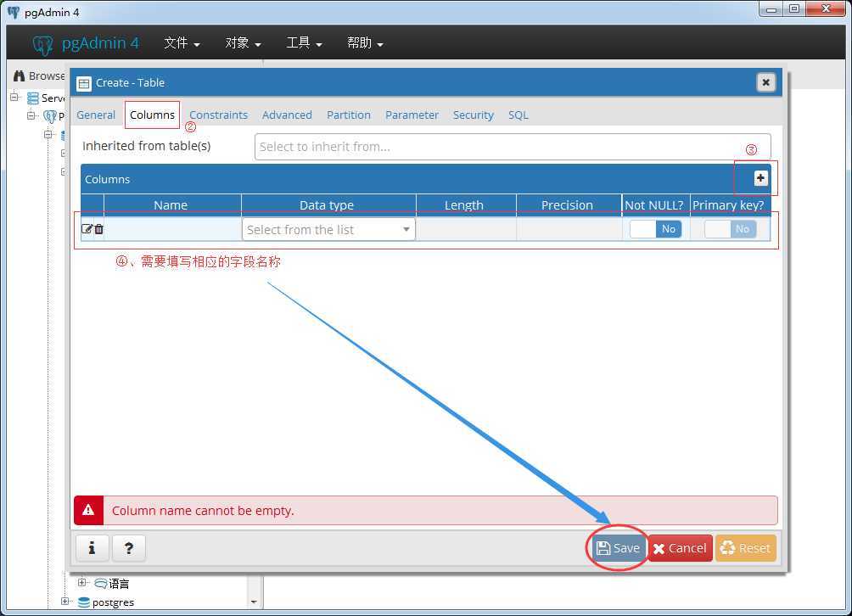Click the Inherited from table(s) field
Screen dimensions: 852x616
(513, 147)
